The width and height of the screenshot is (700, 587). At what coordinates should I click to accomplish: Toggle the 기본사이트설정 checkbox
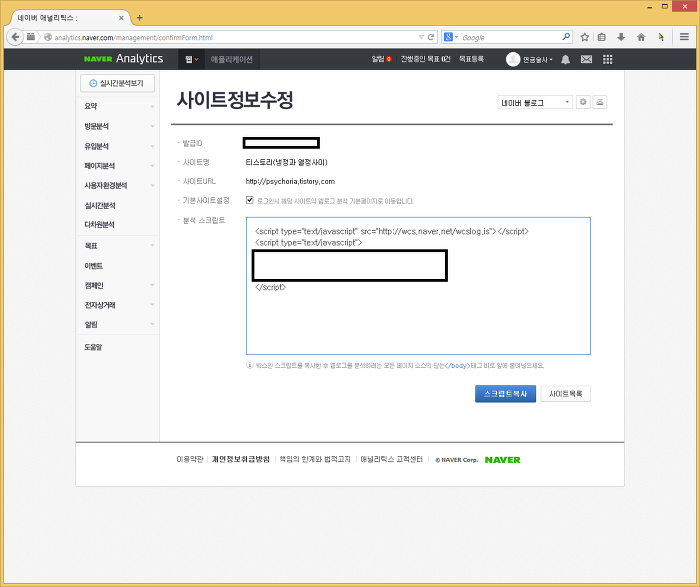(x=250, y=200)
